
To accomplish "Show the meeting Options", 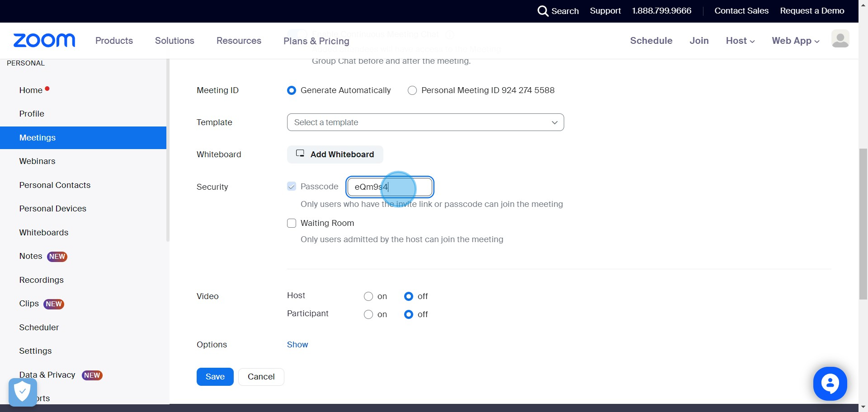I will click(x=297, y=345).
